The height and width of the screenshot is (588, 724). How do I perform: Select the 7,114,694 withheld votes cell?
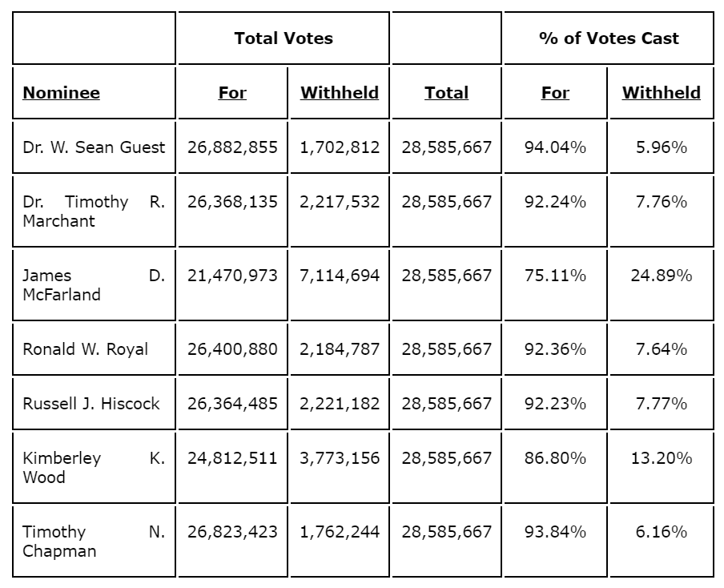click(x=340, y=276)
